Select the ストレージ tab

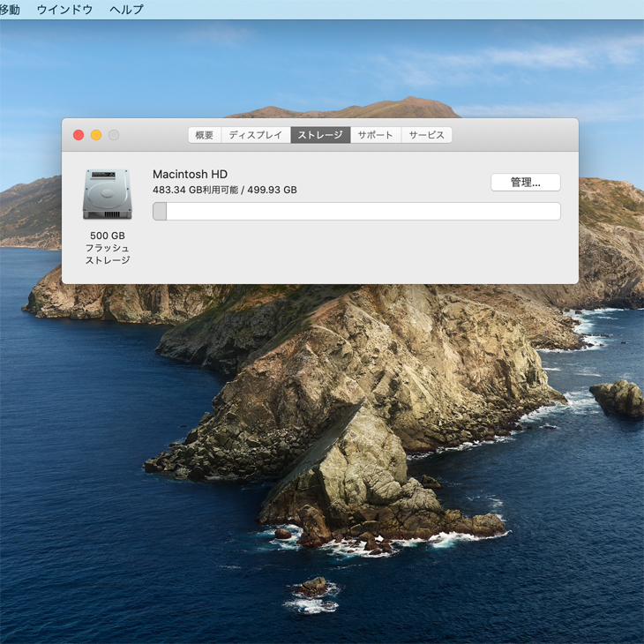(x=320, y=135)
